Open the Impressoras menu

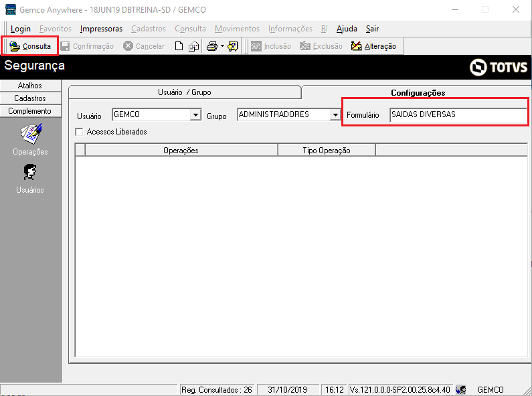click(101, 29)
